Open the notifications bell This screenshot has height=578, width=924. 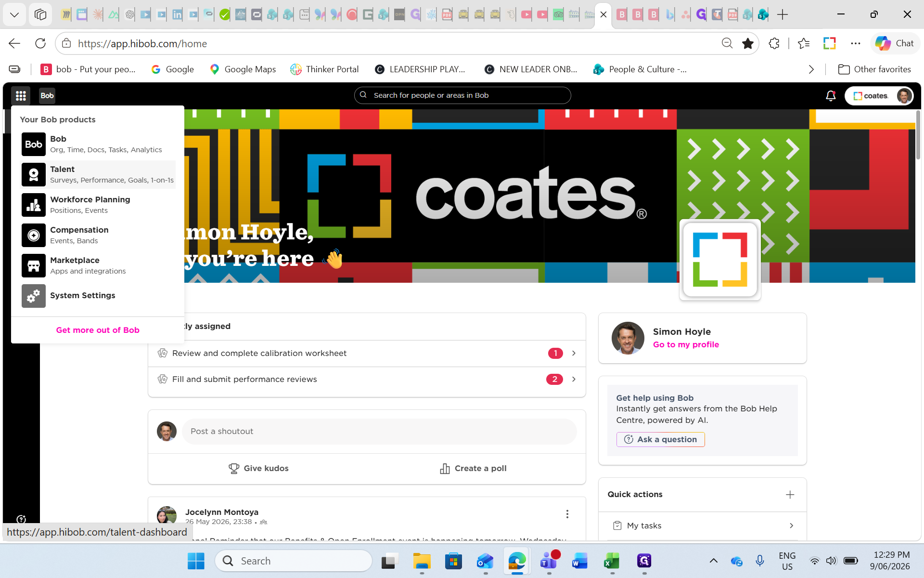pyautogui.click(x=831, y=96)
